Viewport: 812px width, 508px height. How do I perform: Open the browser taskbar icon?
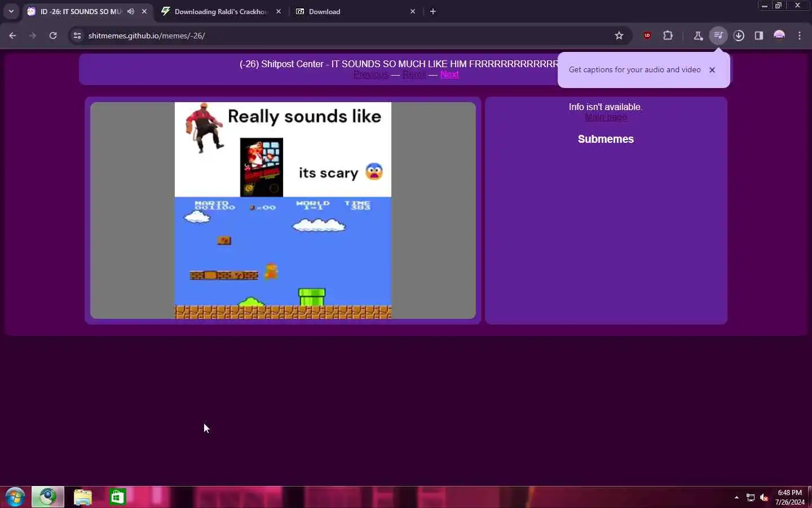click(x=48, y=497)
